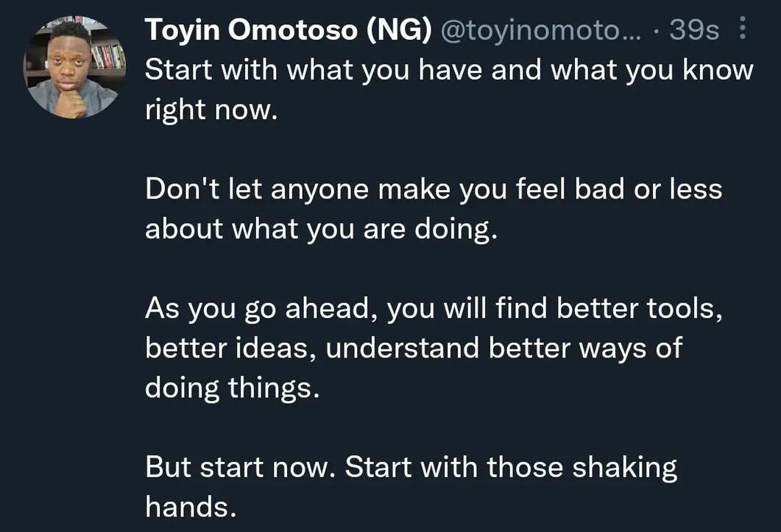Click the line starting "Don't let anyone"
Image resolution: width=781 pixels, height=532 pixels.
(434, 190)
